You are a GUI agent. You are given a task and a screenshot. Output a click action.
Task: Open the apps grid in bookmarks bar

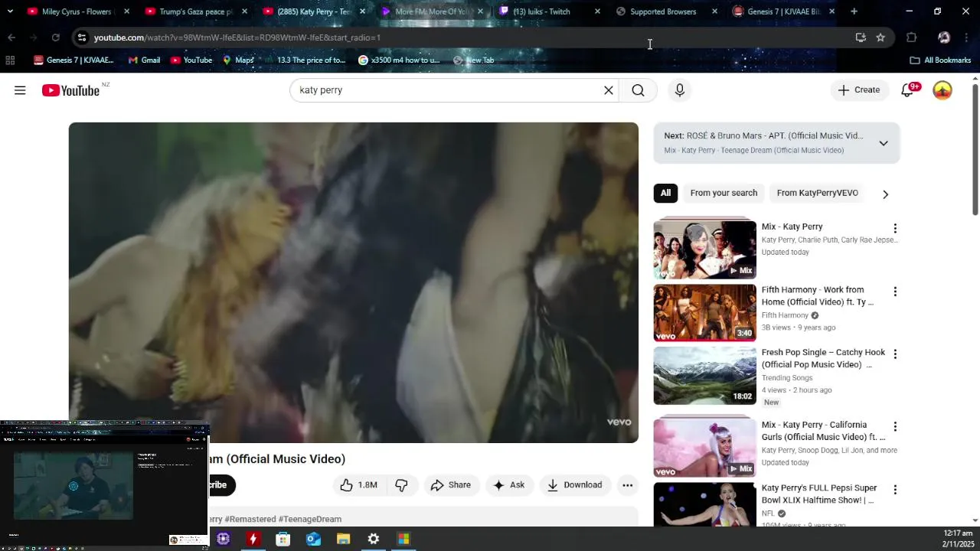pyautogui.click(x=10, y=60)
